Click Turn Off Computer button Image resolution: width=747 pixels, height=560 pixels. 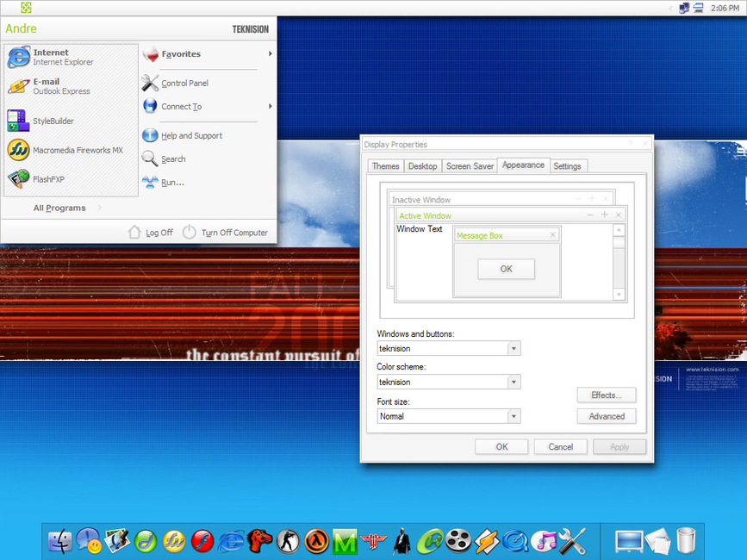coord(226,233)
